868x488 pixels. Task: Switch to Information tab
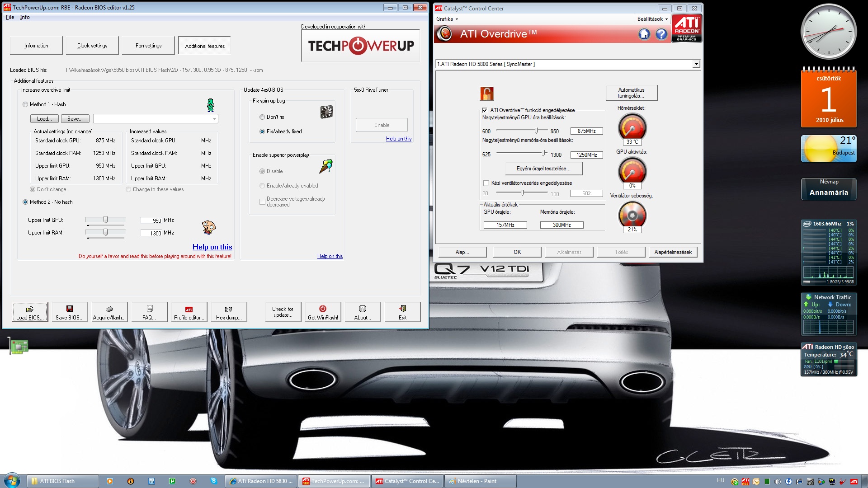tap(36, 46)
